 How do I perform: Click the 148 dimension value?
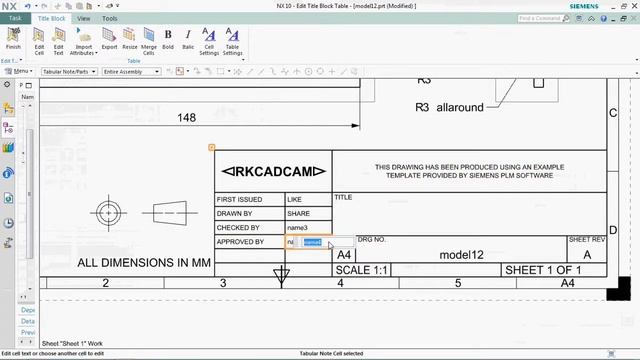(187, 118)
